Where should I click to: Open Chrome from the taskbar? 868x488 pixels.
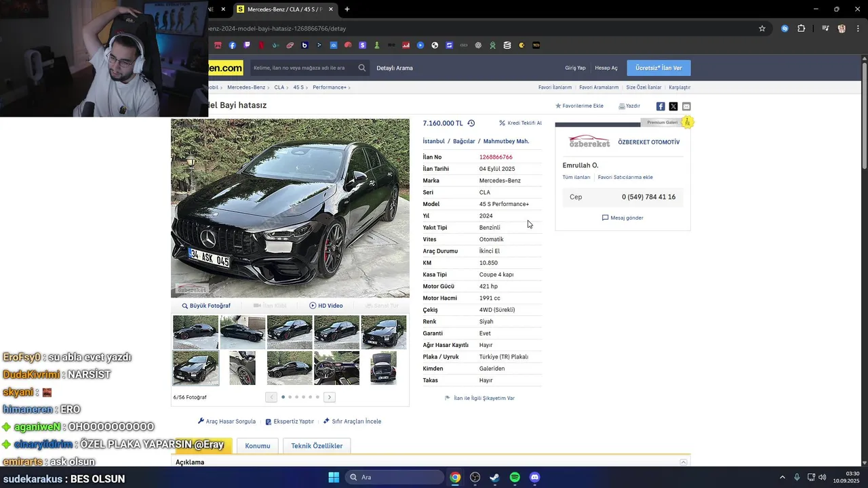tap(455, 477)
